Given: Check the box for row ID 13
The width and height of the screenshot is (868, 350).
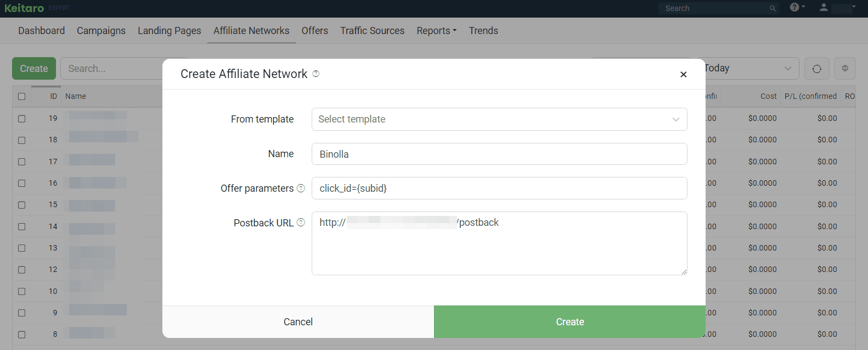Looking at the screenshot, I should [x=21, y=248].
